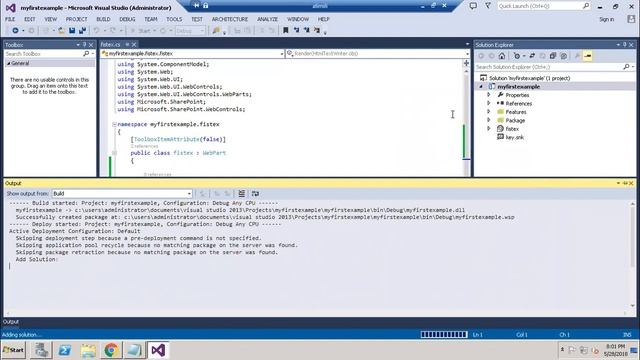Select the Output tab at bottom

(11, 322)
